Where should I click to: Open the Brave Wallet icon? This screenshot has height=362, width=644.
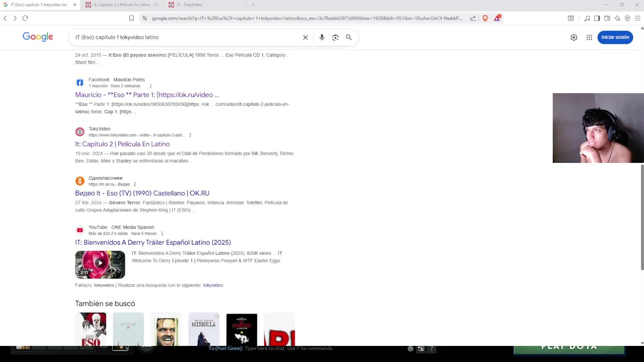[x=607, y=18]
